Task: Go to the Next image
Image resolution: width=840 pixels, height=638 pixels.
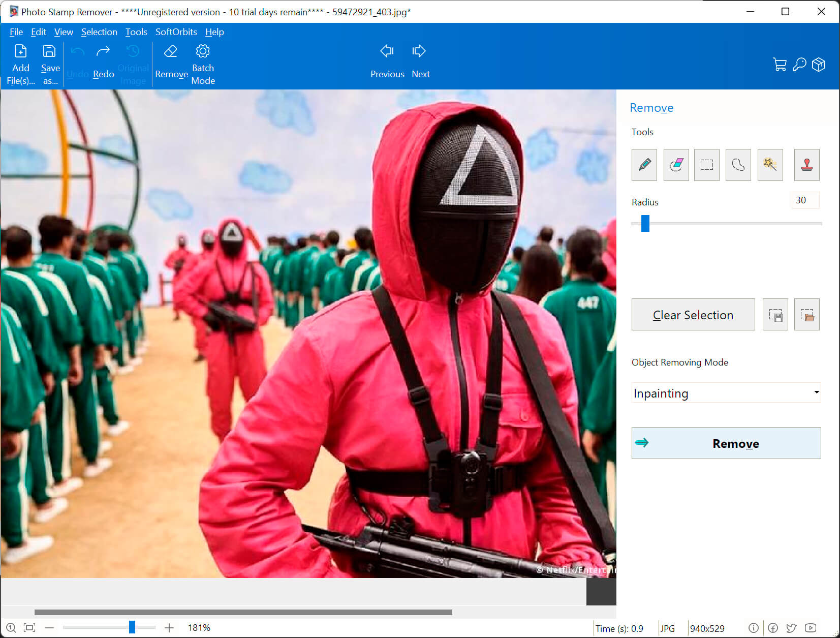Action: [420, 62]
